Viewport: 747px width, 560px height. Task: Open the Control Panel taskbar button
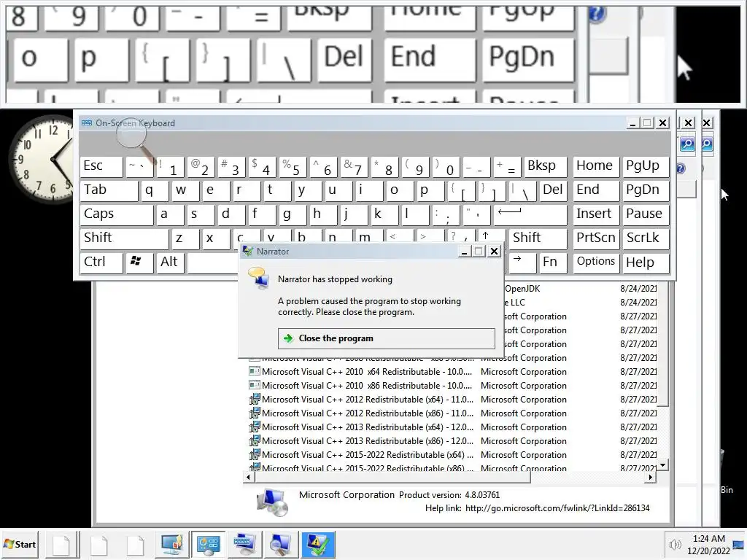pos(208,544)
